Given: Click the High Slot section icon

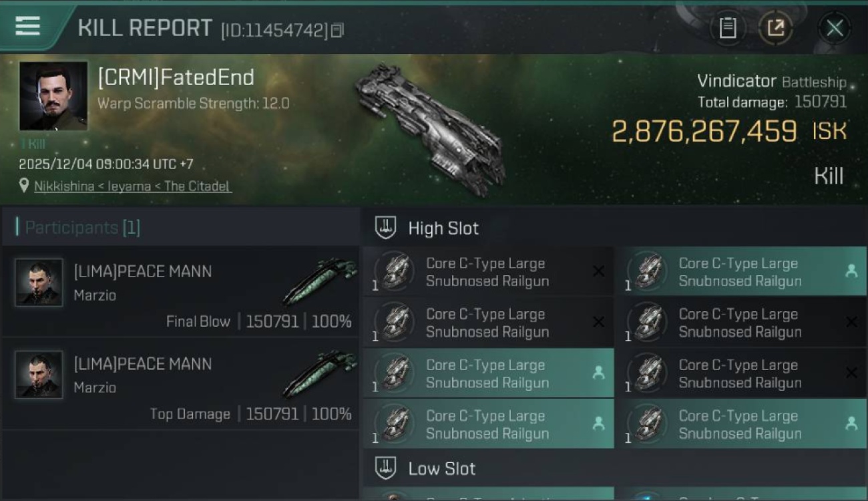Looking at the screenshot, I should (386, 228).
